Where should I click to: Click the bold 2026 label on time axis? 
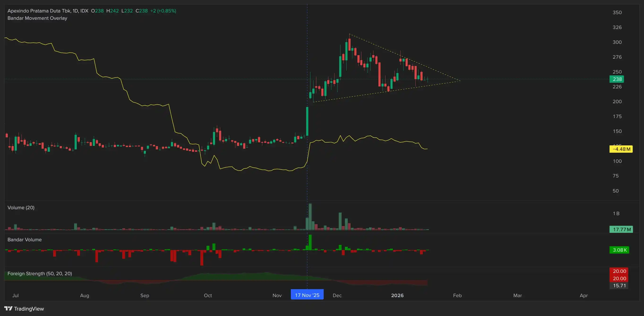click(397, 295)
